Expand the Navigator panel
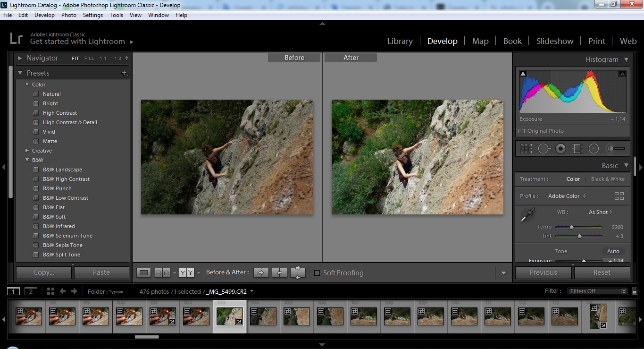Image resolution: width=644 pixels, height=349 pixels. tap(20, 58)
